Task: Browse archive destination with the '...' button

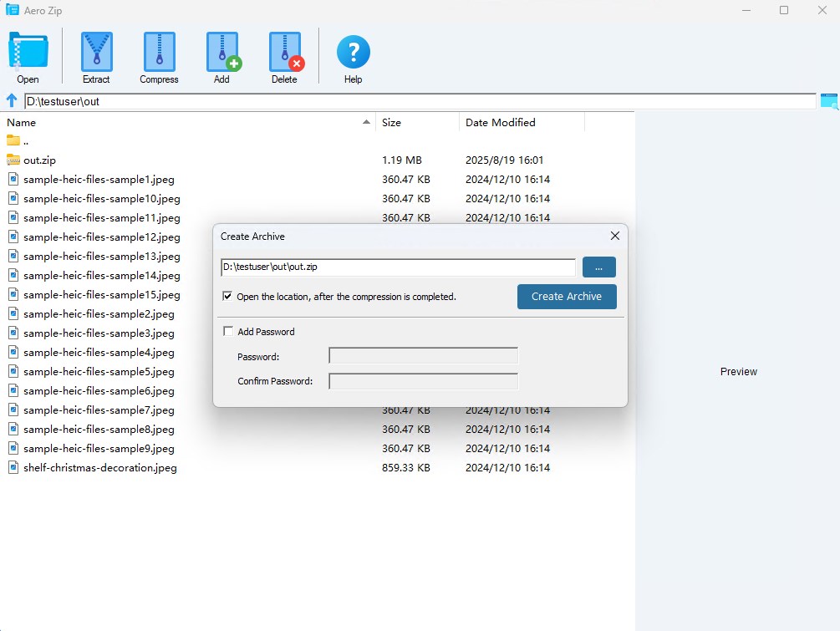Action: pyautogui.click(x=599, y=267)
